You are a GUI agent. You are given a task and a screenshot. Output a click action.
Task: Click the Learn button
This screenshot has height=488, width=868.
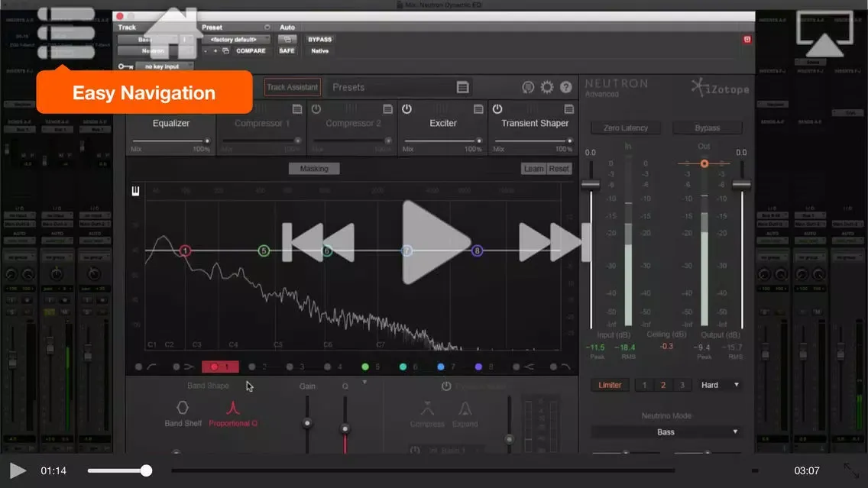533,169
